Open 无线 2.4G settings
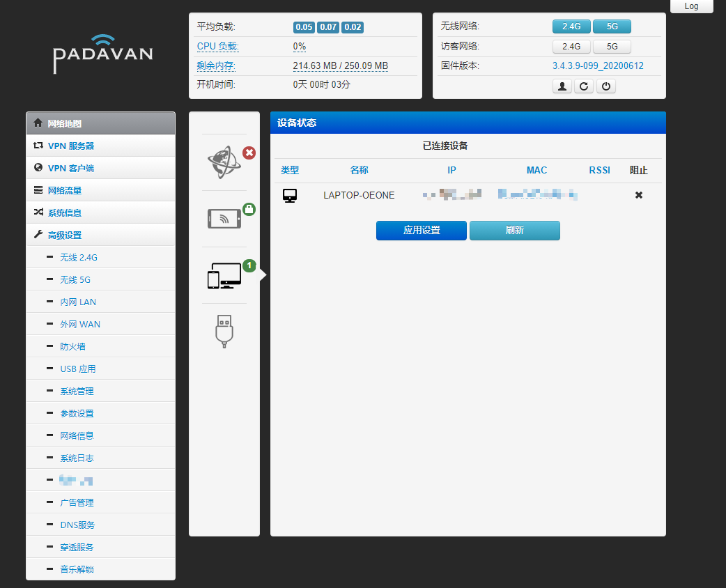Screen dimensions: 726x588 pos(100,257)
